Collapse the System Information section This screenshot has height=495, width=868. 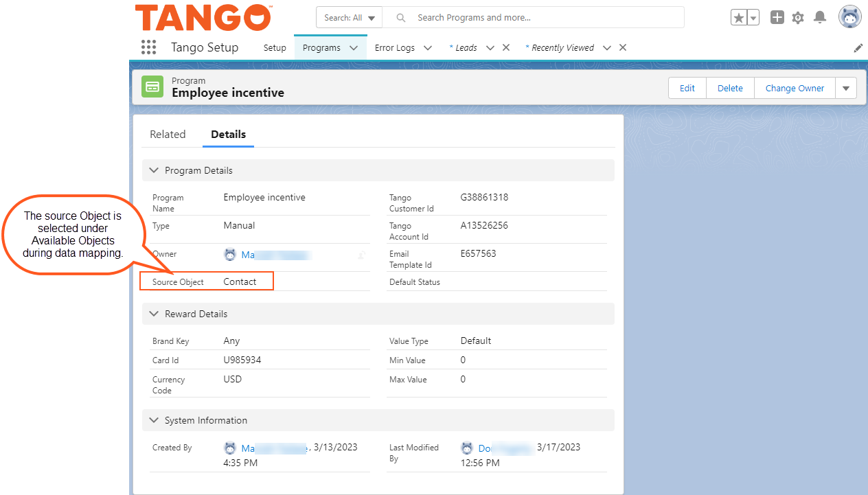point(153,420)
